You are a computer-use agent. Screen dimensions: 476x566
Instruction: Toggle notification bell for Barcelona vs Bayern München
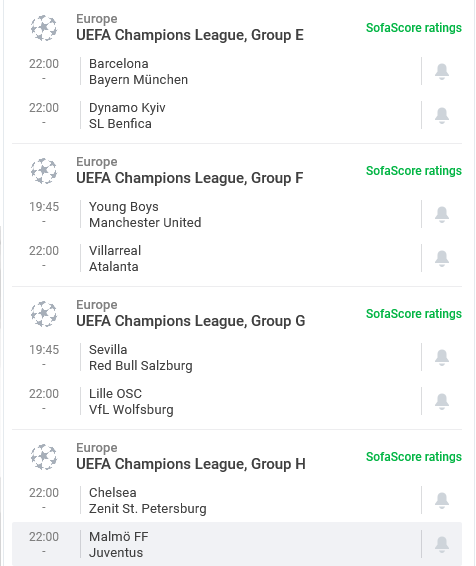(x=442, y=71)
